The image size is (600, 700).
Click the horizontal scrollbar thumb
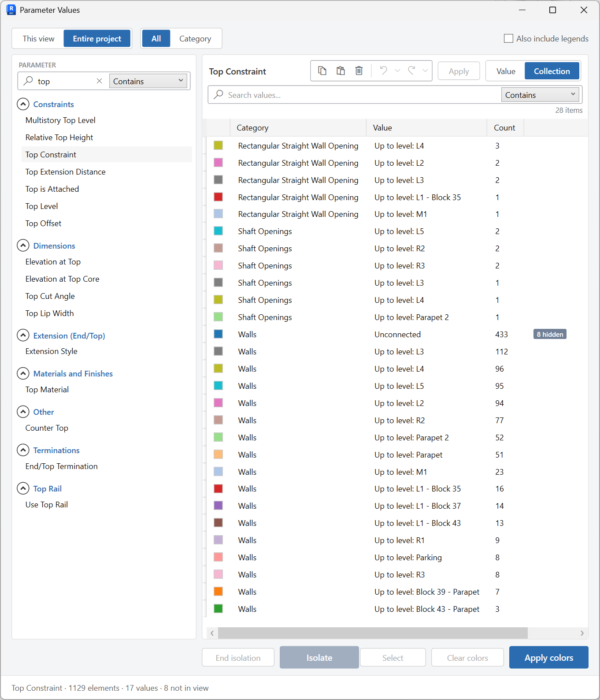pyautogui.click(x=373, y=633)
